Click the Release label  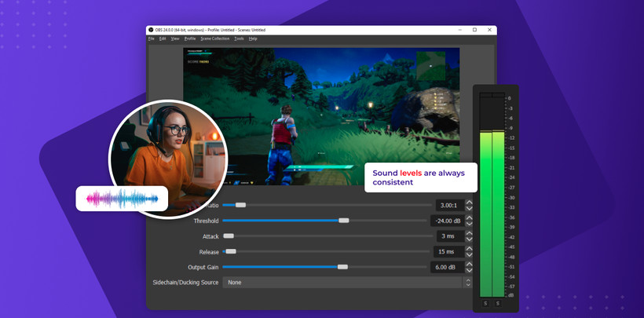coord(209,252)
